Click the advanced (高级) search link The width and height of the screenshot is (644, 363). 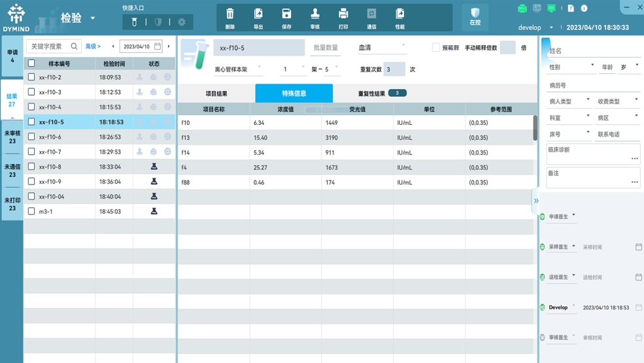(93, 46)
